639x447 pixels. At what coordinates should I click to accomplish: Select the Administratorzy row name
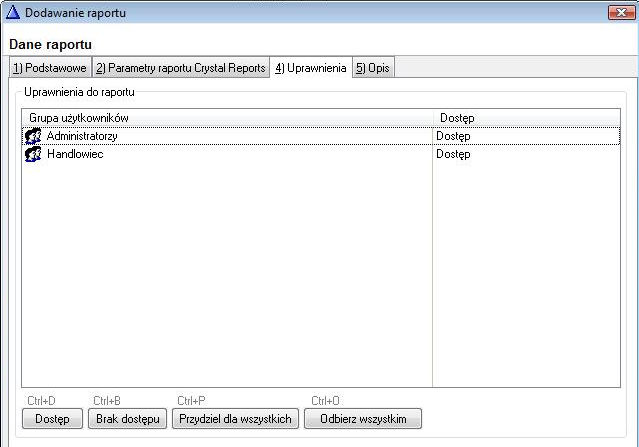click(x=82, y=136)
